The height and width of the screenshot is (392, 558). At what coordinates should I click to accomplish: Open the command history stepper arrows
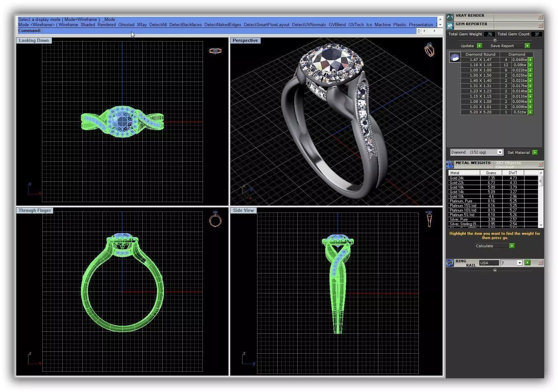419,31
